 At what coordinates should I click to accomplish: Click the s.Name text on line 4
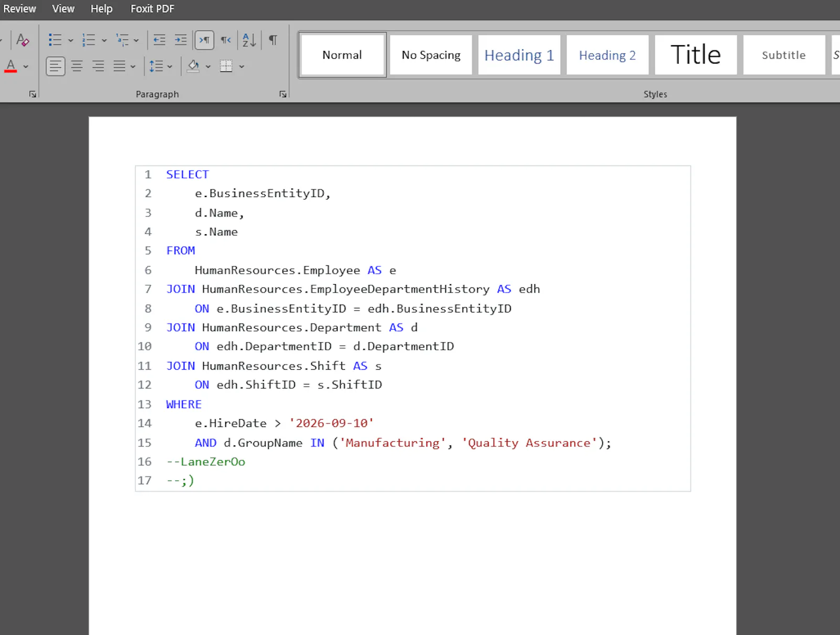[x=216, y=232]
